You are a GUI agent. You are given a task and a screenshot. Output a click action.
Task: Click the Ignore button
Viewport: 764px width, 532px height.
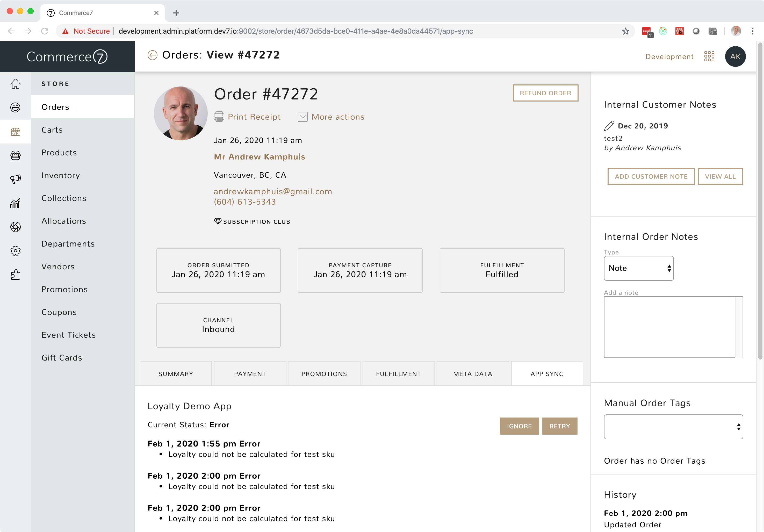point(519,426)
